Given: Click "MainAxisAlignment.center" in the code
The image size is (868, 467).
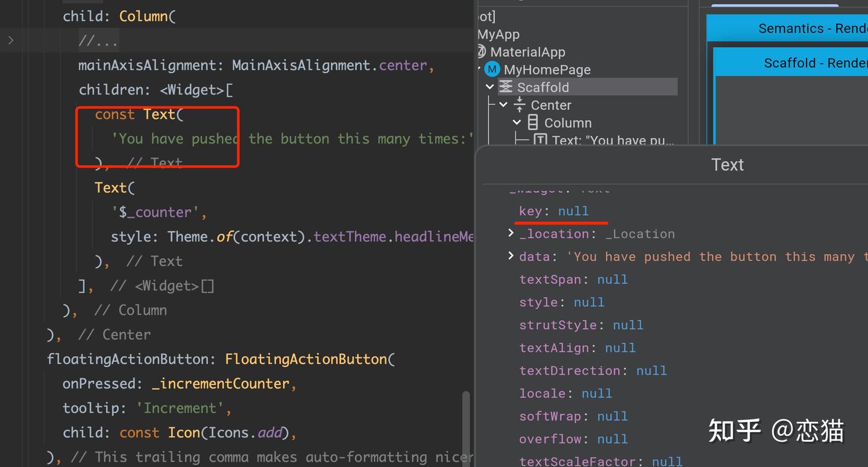Looking at the screenshot, I should [329, 65].
